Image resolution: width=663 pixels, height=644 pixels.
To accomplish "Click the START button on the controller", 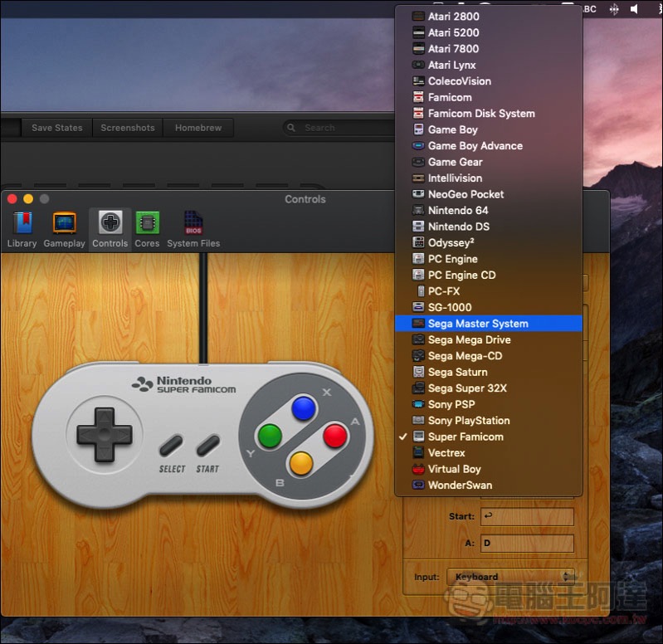I will pos(208,446).
